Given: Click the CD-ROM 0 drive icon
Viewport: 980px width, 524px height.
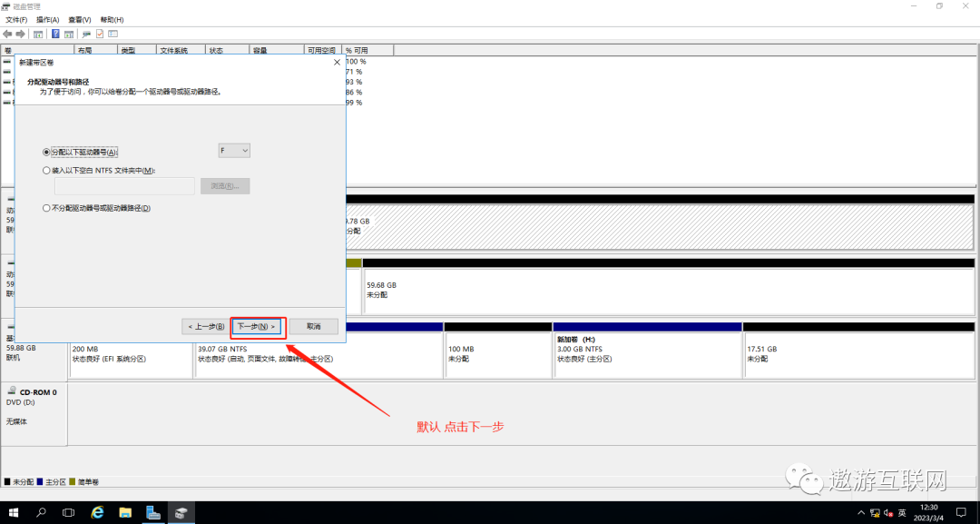Looking at the screenshot, I should (x=12, y=391).
